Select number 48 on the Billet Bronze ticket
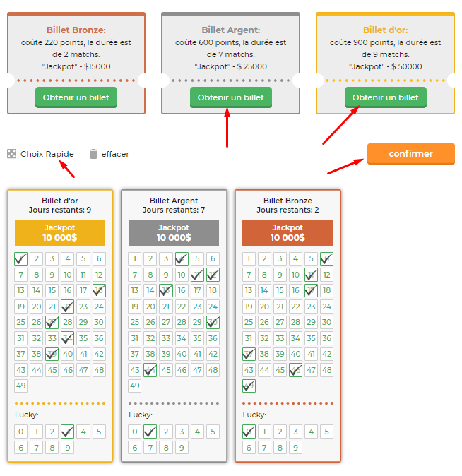 (x=327, y=370)
